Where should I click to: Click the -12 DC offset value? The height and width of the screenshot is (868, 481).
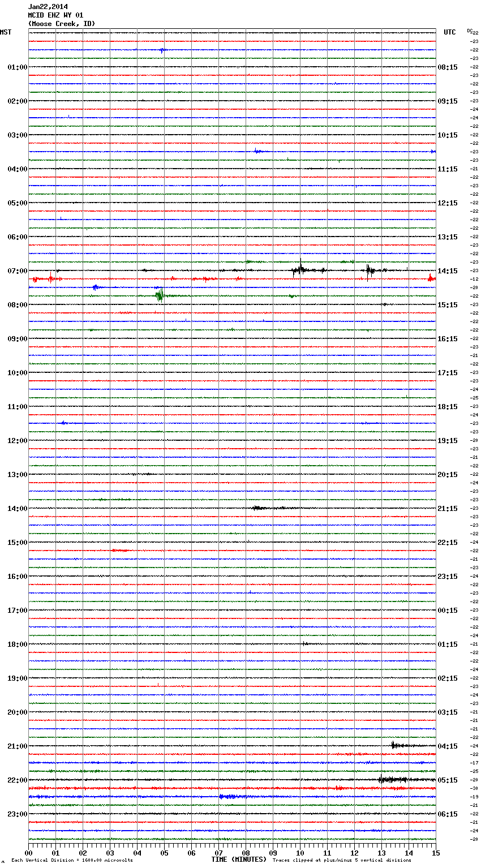tap(474, 280)
